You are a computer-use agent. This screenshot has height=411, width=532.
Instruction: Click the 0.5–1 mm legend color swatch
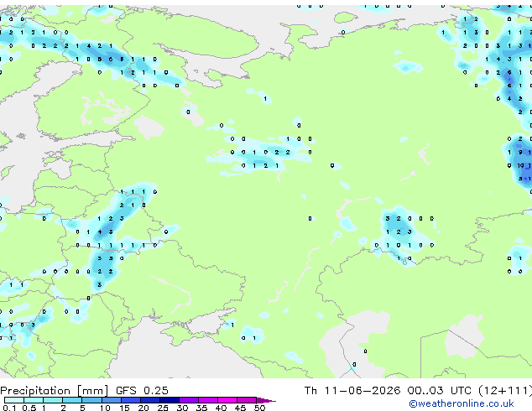pyautogui.click(x=34, y=400)
